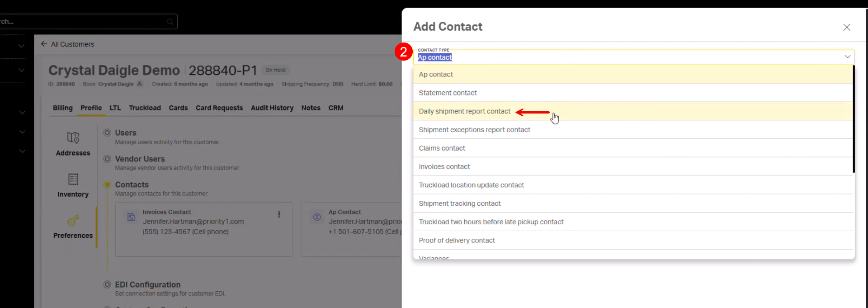Select the EDI Configuration radio circle
This screenshot has width=868, height=308.
(107, 284)
